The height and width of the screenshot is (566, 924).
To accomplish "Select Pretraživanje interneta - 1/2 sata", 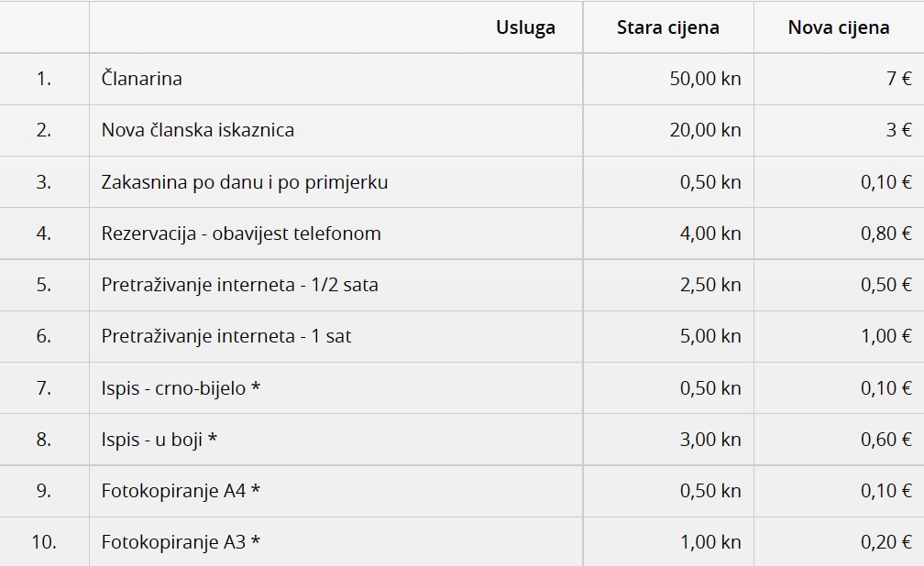I will 240,285.
